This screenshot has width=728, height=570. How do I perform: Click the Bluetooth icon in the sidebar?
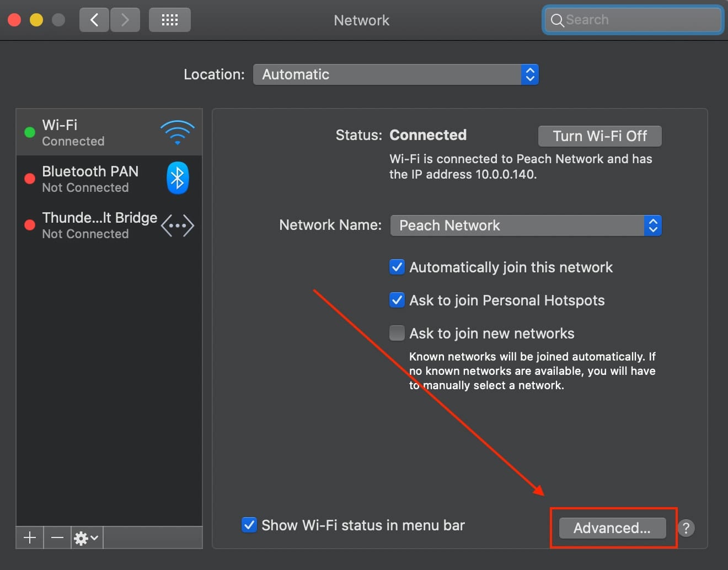pos(178,179)
